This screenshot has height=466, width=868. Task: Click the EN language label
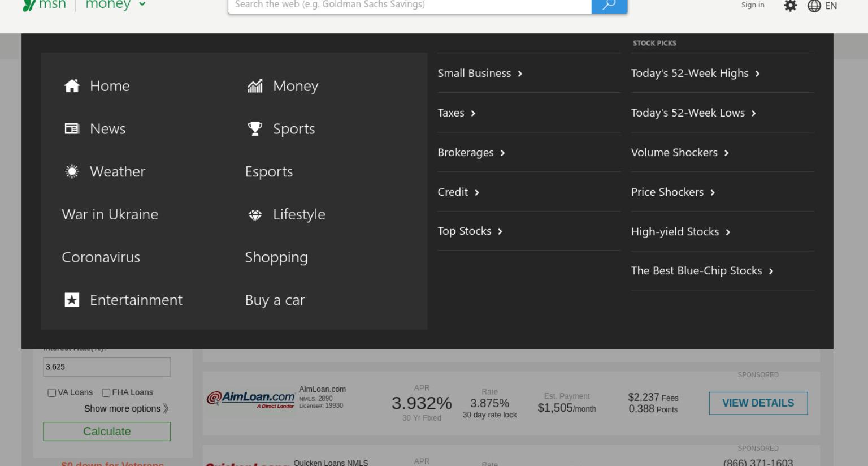coord(831,6)
